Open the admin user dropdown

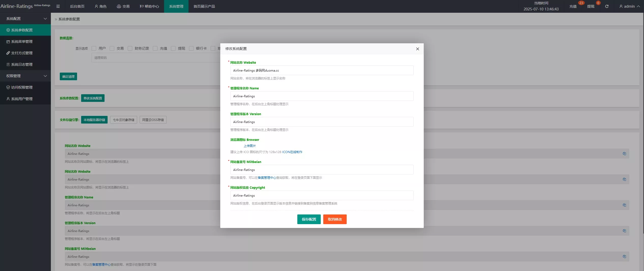tap(629, 6)
